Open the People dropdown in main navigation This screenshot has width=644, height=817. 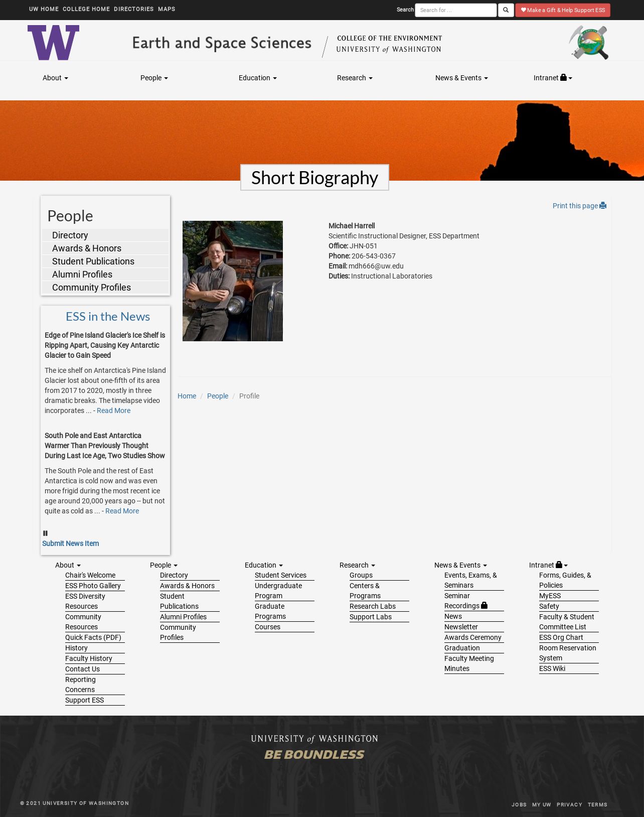[154, 78]
